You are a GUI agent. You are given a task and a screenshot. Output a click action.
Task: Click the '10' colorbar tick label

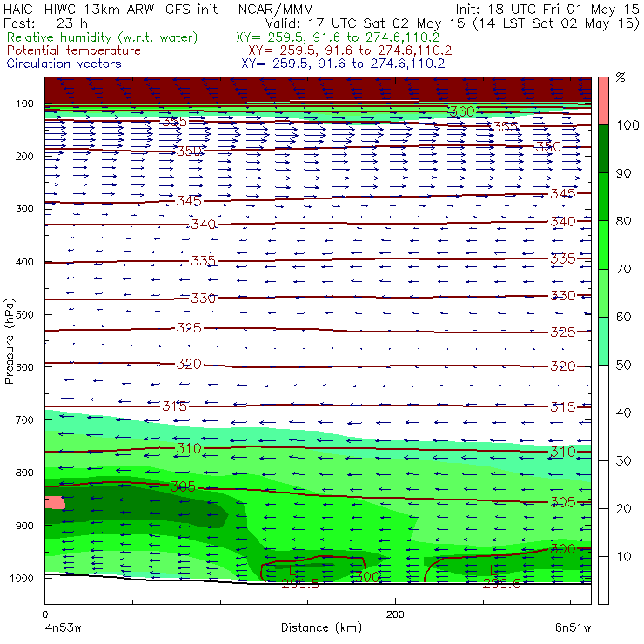pos(623,557)
